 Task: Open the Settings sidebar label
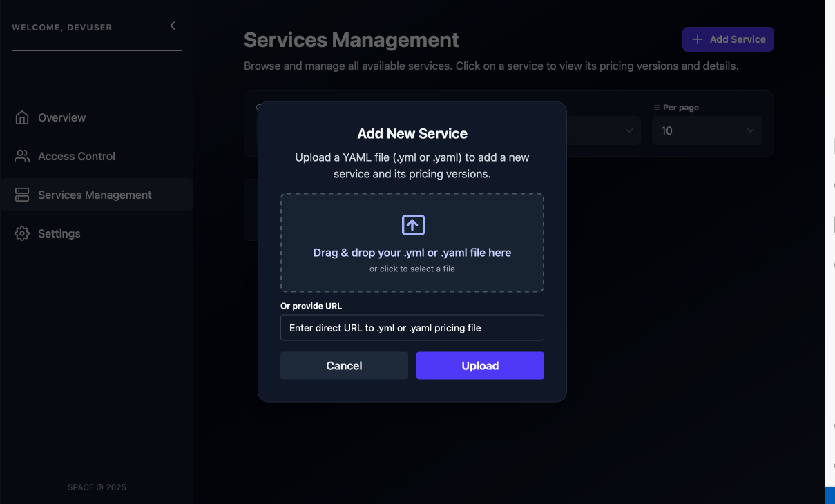[x=59, y=233]
